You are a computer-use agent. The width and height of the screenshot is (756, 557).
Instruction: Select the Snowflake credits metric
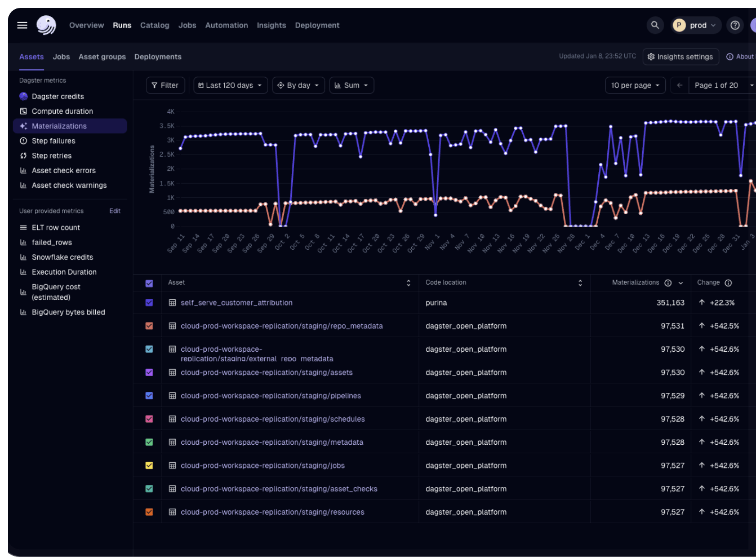pos(70,257)
